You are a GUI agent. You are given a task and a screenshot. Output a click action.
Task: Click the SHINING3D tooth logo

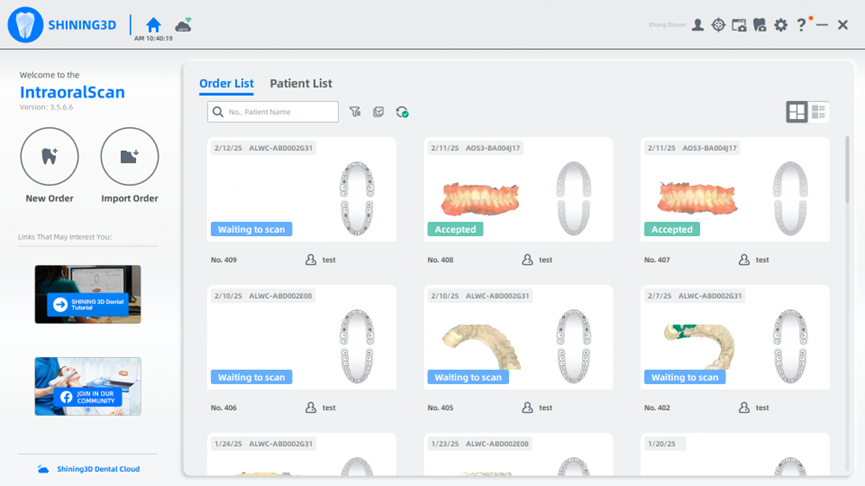click(x=25, y=25)
